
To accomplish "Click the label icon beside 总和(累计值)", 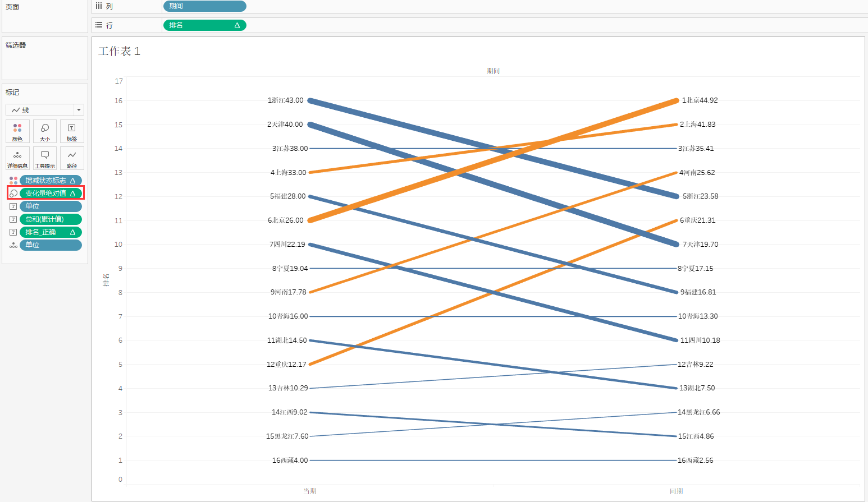I will click(13, 219).
